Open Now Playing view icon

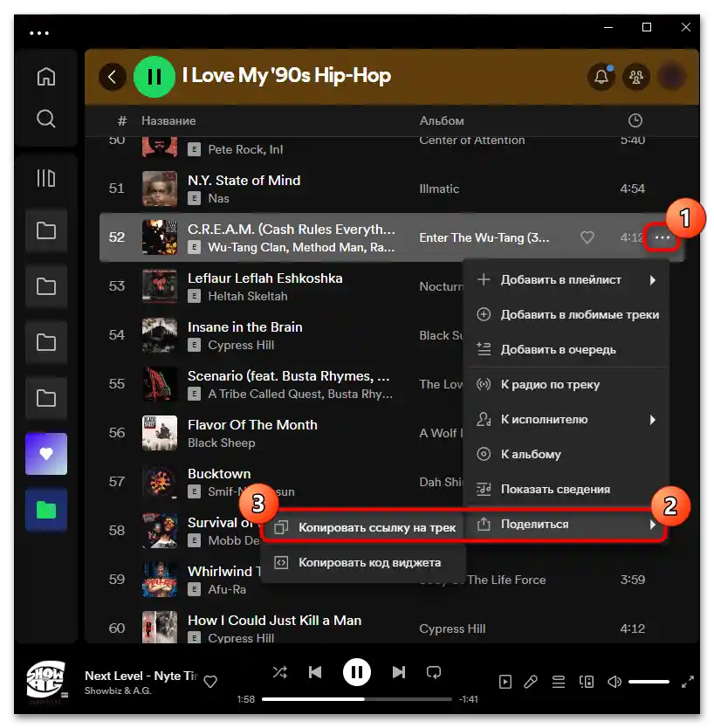pyautogui.click(x=505, y=682)
